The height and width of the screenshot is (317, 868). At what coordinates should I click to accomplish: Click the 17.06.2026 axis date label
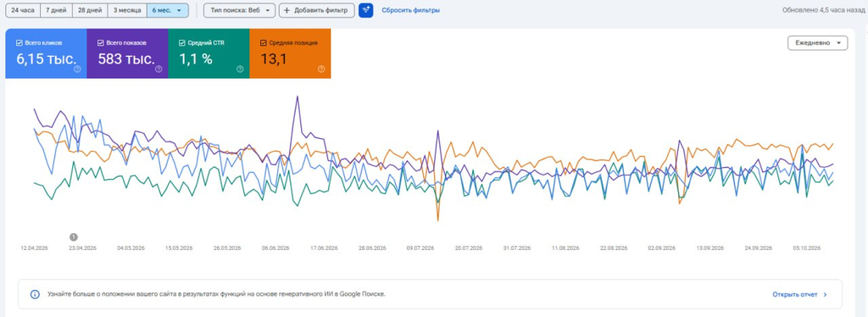(x=324, y=248)
